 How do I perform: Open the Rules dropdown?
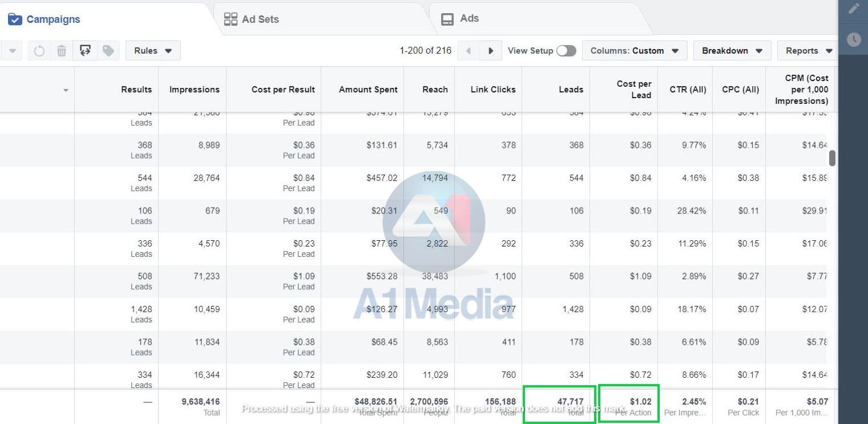(x=153, y=51)
